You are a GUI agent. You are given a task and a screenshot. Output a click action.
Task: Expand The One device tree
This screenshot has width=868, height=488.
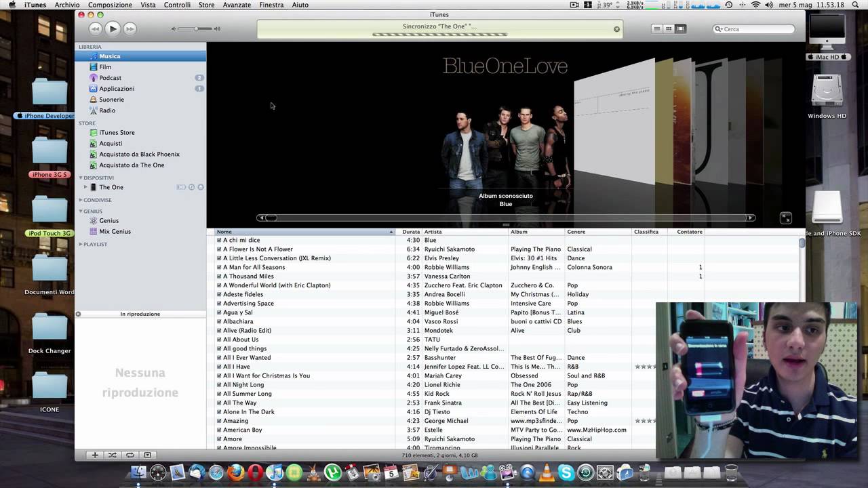85,187
